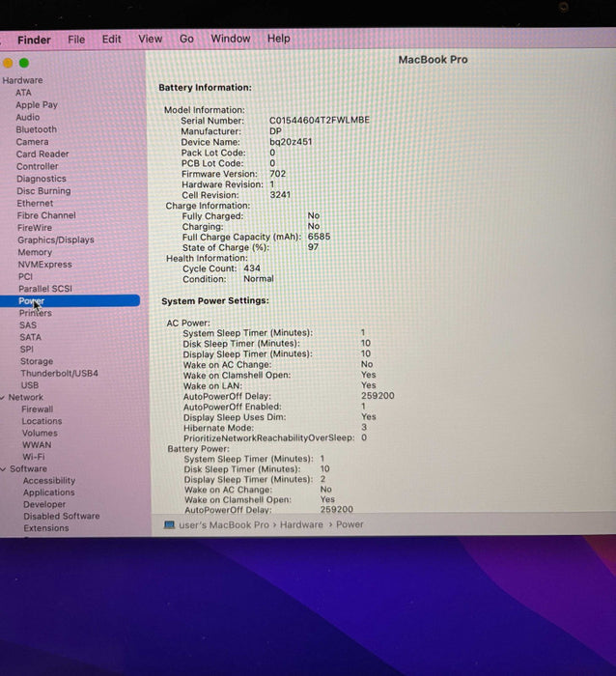Select Firewall under Network
The width and height of the screenshot is (616, 676).
(x=37, y=409)
